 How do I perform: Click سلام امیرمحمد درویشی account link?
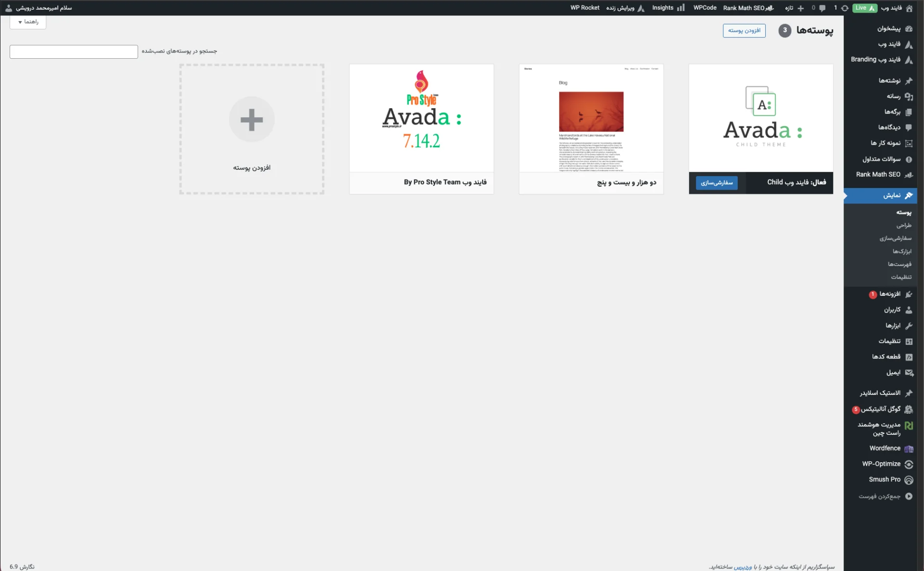tap(44, 8)
